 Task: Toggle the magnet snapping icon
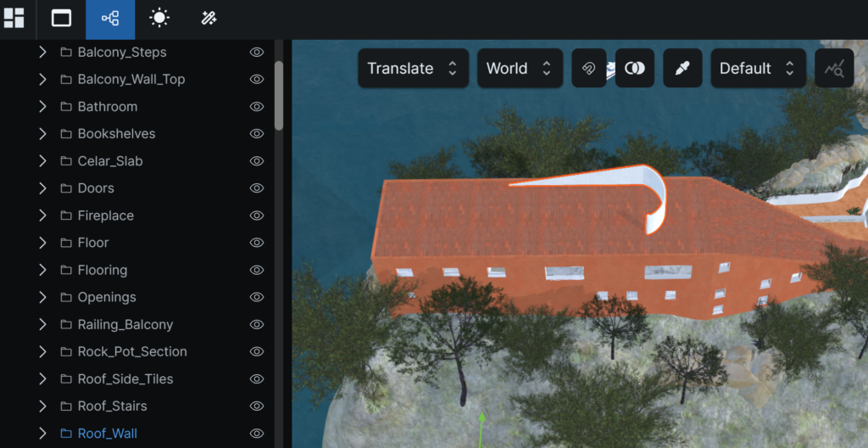pyautogui.click(x=588, y=68)
